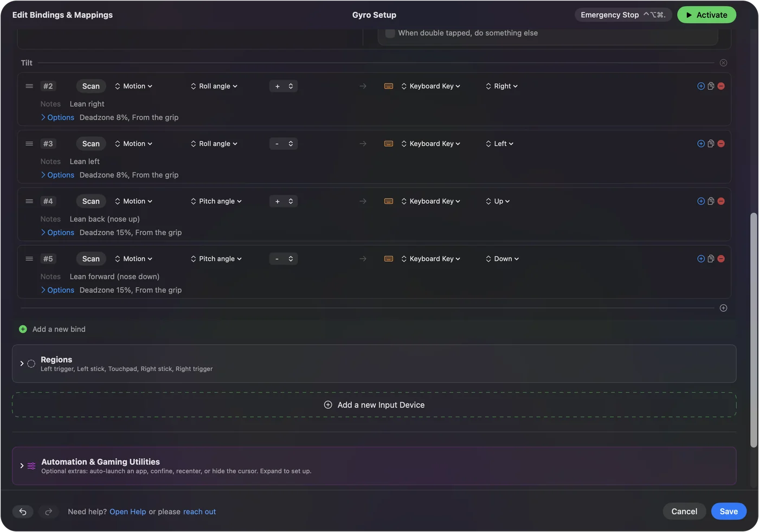Viewport: 759px width, 532px height.
Task: Remove the Tilt section with its X icon
Action: pyautogui.click(x=723, y=63)
